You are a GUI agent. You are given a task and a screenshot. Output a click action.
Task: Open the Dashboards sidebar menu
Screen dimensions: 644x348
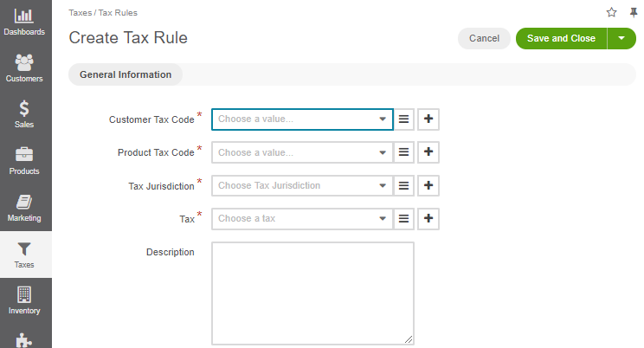tap(24, 23)
